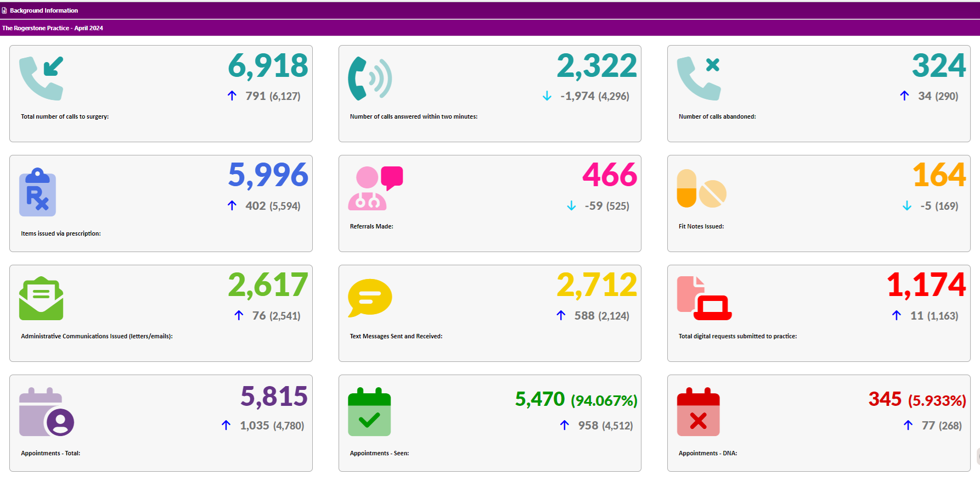Click the incoming call phone icon
Image resolution: width=980 pixels, height=480 pixels.
click(x=41, y=78)
